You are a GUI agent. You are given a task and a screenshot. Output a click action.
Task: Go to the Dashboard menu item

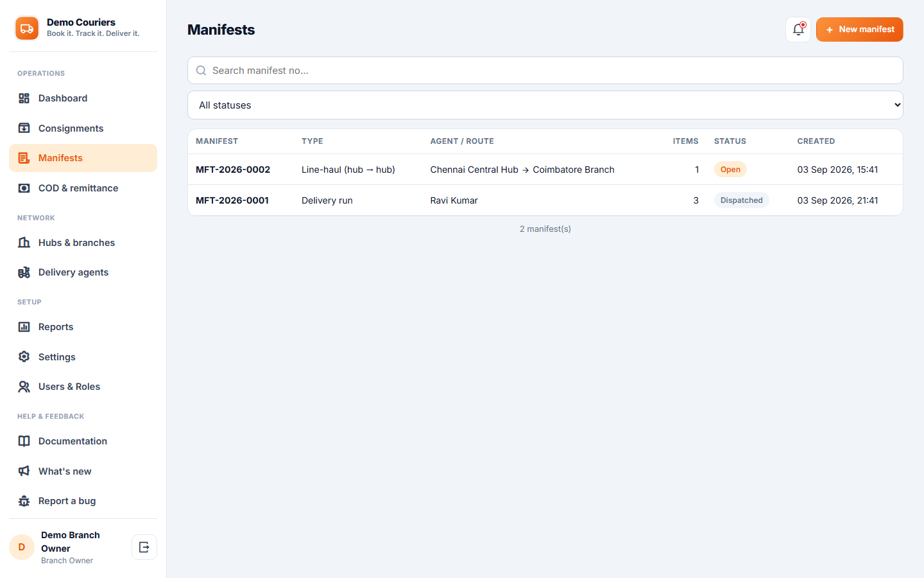click(83, 98)
